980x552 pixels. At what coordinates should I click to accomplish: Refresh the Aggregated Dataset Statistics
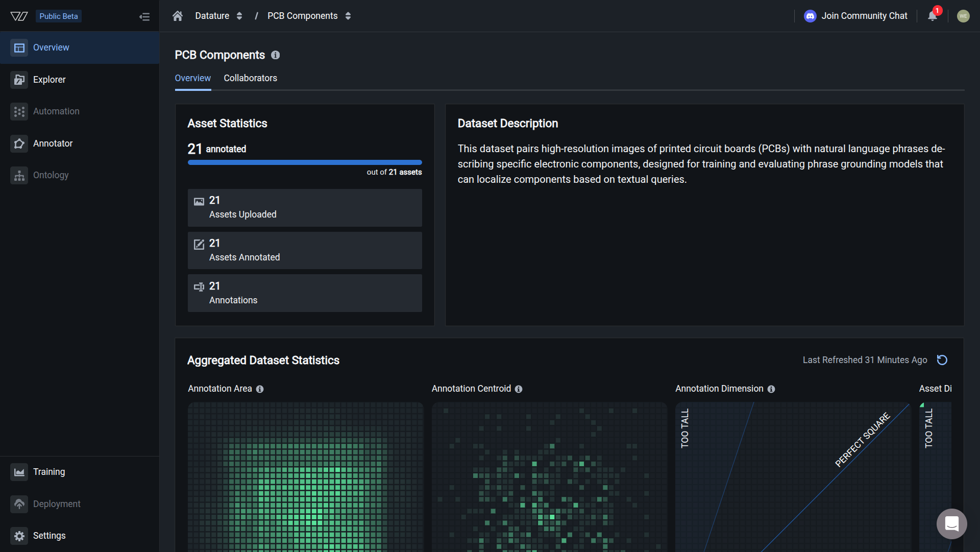[x=942, y=360]
